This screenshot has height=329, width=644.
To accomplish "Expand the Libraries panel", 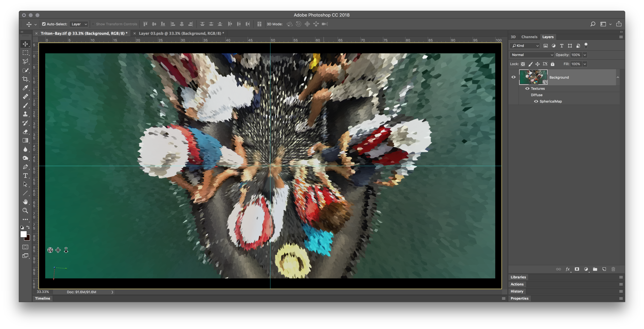I will pyautogui.click(x=518, y=277).
